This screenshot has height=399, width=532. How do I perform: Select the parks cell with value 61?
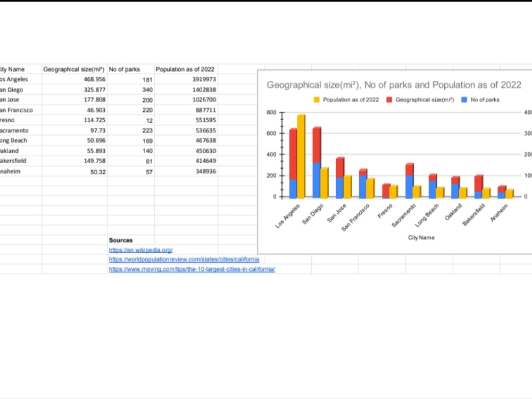tap(131, 161)
